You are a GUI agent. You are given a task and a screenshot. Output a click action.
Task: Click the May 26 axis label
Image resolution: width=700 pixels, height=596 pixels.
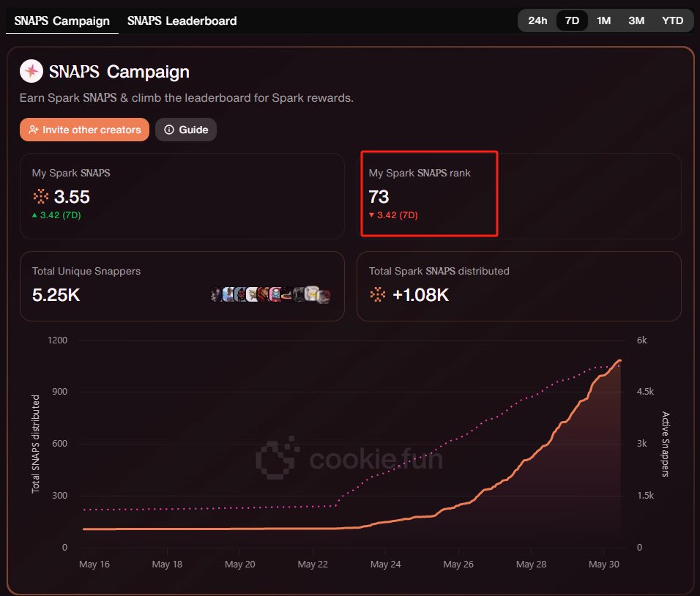(x=458, y=565)
